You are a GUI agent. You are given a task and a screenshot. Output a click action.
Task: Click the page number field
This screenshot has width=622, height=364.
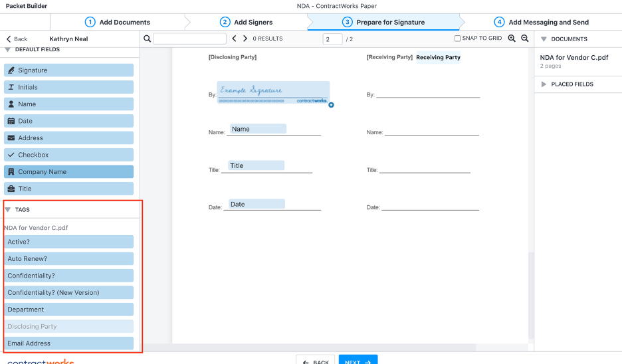[x=332, y=39]
